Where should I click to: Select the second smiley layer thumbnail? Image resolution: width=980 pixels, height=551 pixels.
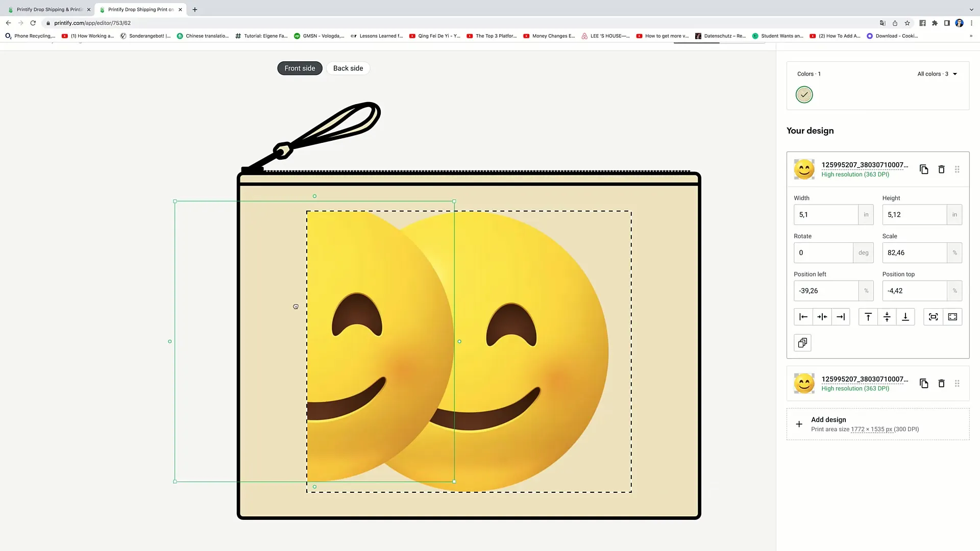(804, 383)
